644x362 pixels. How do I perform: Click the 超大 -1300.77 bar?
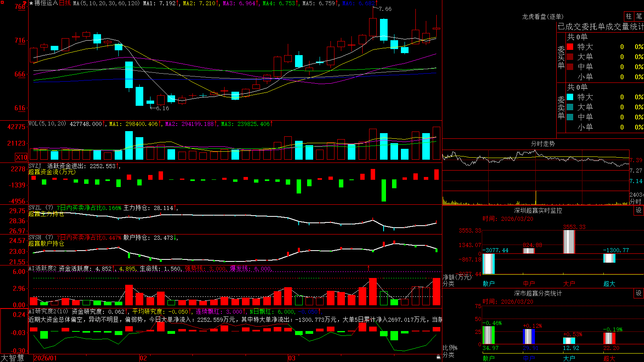click(609, 258)
